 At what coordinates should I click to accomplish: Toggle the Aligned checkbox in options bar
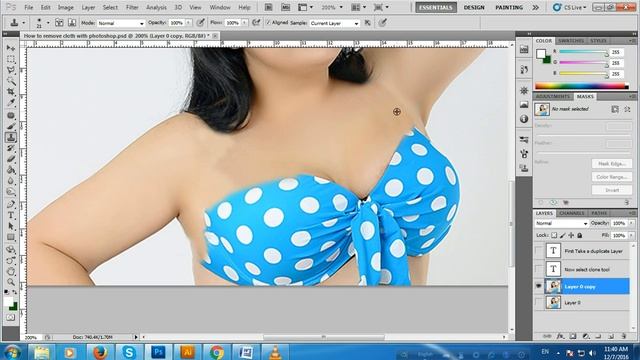pyautogui.click(x=268, y=23)
